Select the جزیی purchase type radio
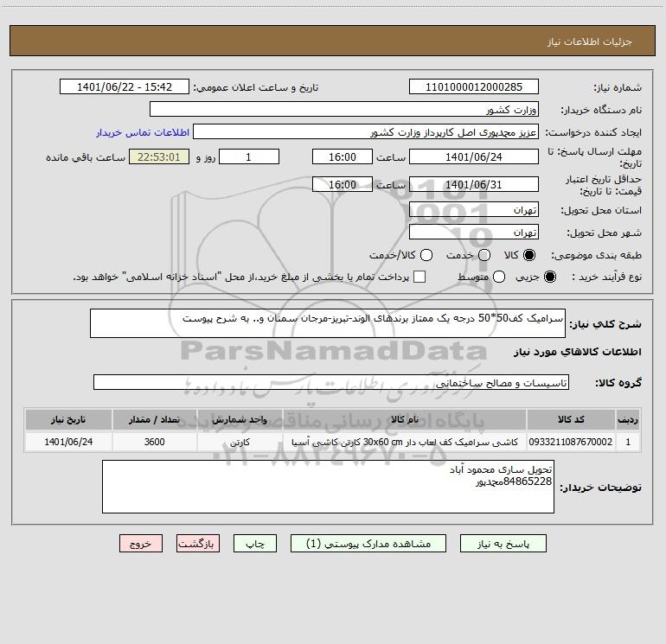Screen dimensions: 666x644 (549, 277)
